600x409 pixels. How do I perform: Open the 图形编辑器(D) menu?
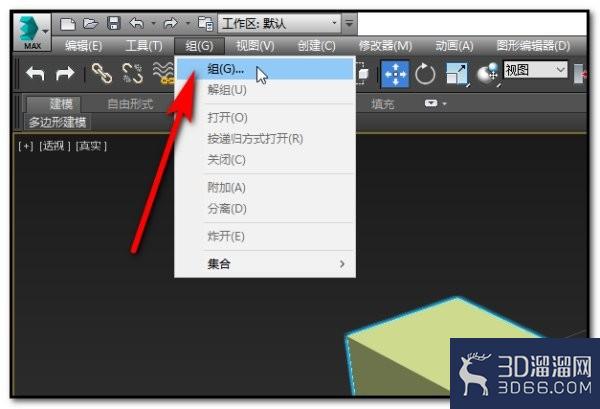[533, 46]
